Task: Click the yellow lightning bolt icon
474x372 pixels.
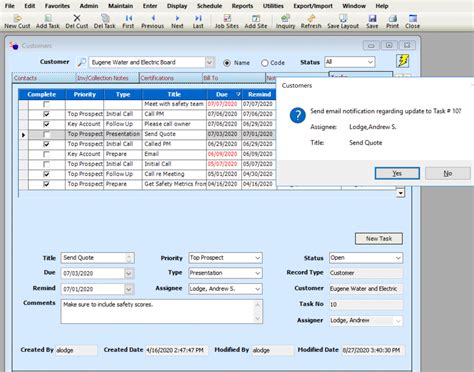Action: [403, 61]
